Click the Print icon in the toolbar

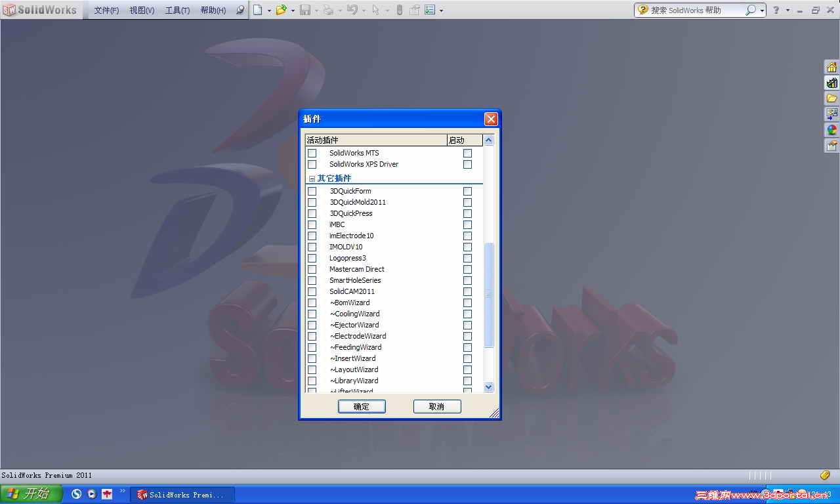pyautogui.click(x=329, y=10)
